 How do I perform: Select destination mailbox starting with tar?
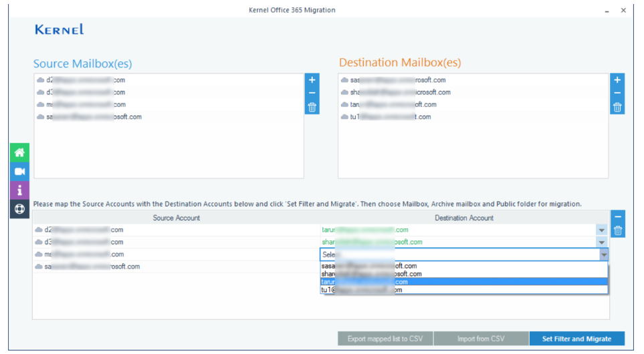pyautogui.click(x=473, y=105)
